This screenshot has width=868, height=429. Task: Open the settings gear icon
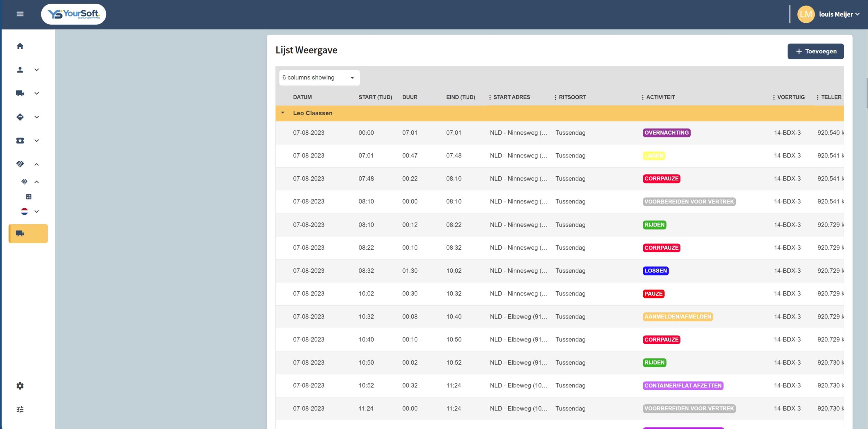click(20, 386)
